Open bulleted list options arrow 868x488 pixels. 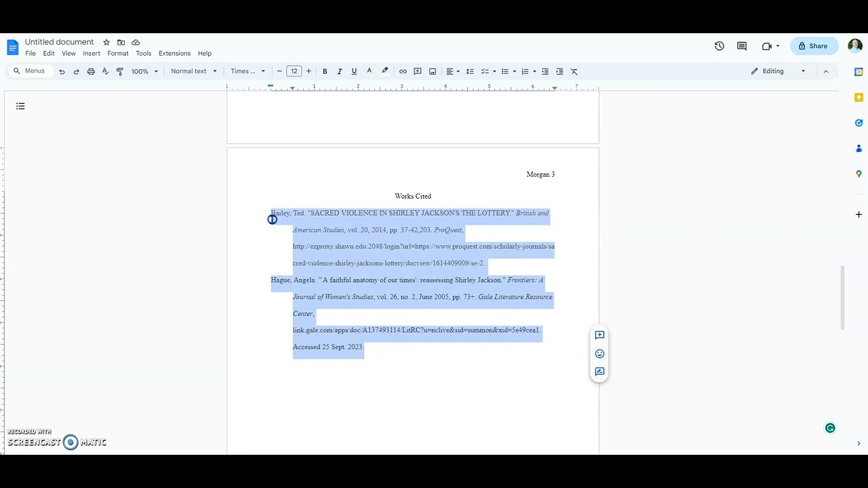[514, 71]
